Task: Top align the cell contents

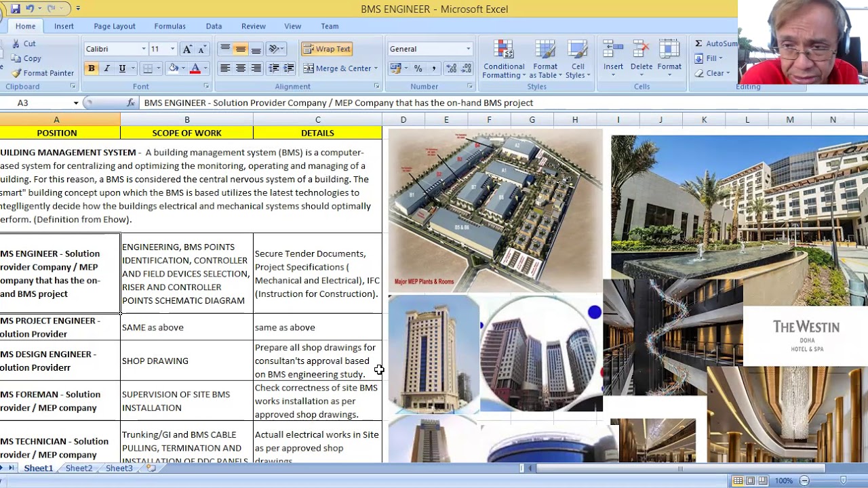Action: (x=225, y=49)
